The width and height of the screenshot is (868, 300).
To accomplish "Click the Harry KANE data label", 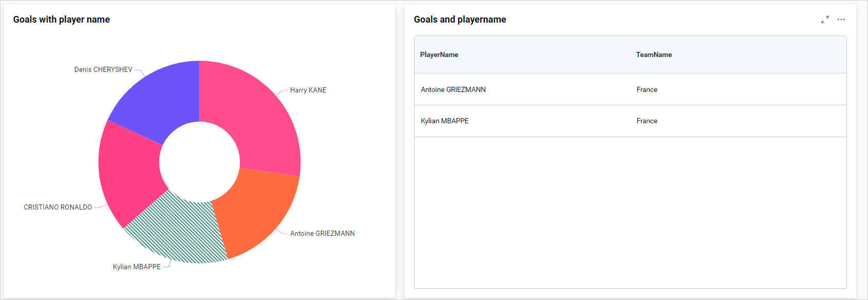I will [x=308, y=90].
